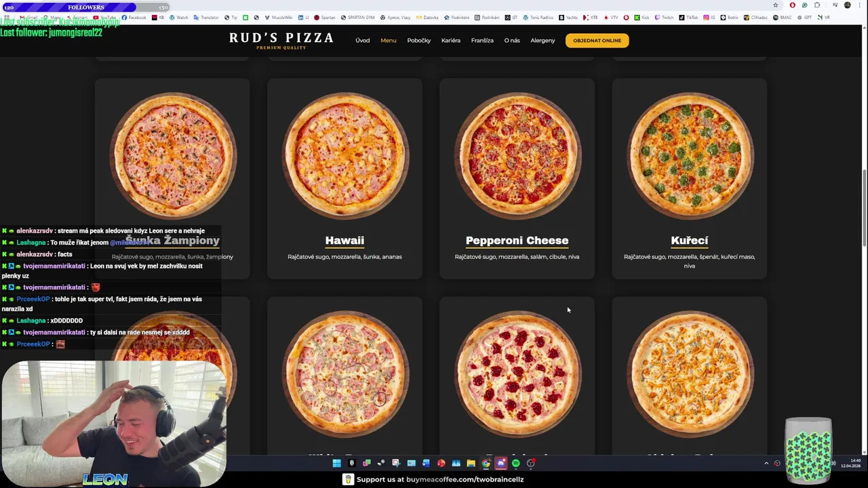Select the Kuřecí pizza image
The image size is (868, 488).
690,156
